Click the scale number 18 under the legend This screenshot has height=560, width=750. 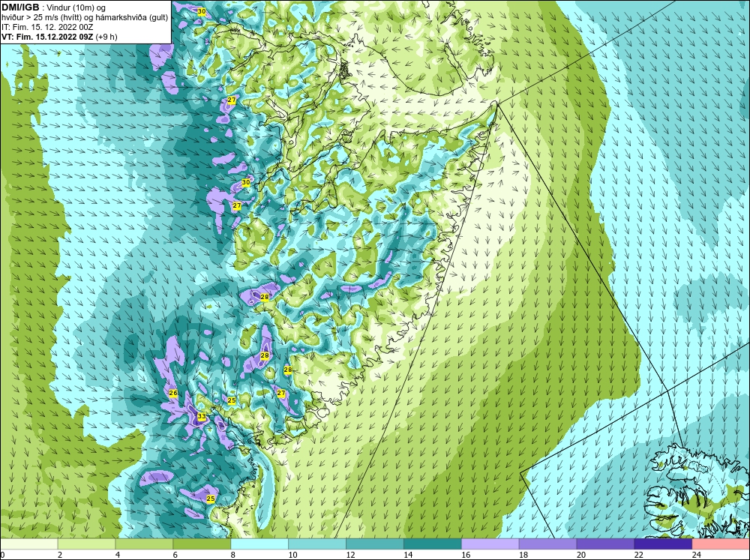click(523, 555)
